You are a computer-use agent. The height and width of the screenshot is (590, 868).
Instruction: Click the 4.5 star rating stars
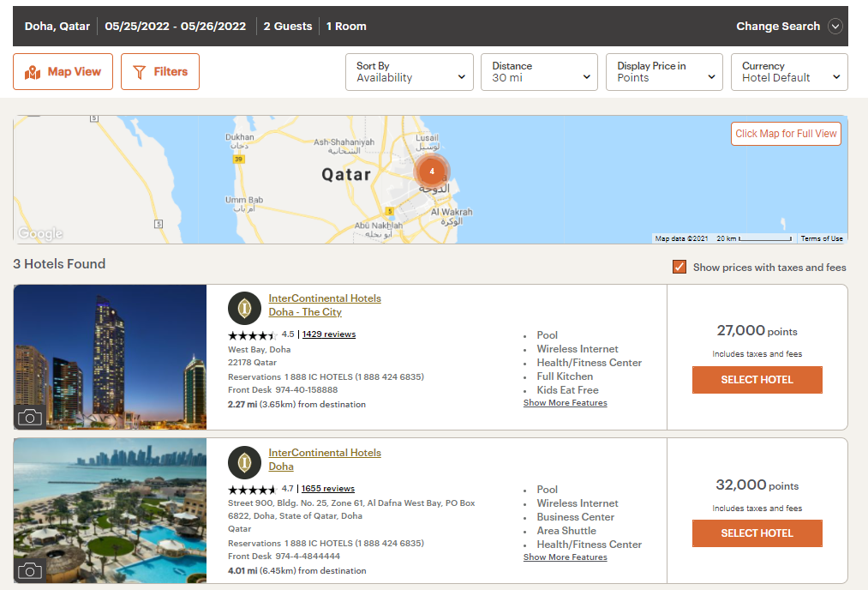253,335
